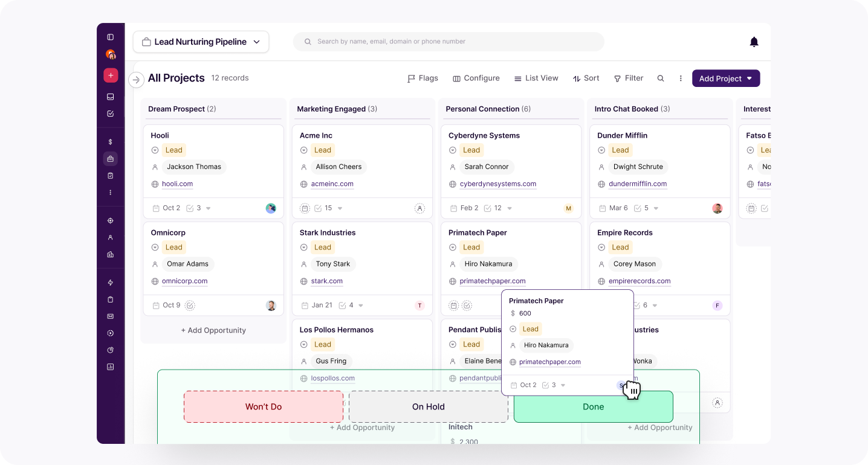This screenshot has width=868, height=465.
Task: Toggle the task check icon on Omnicorp card
Action: [190, 306]
